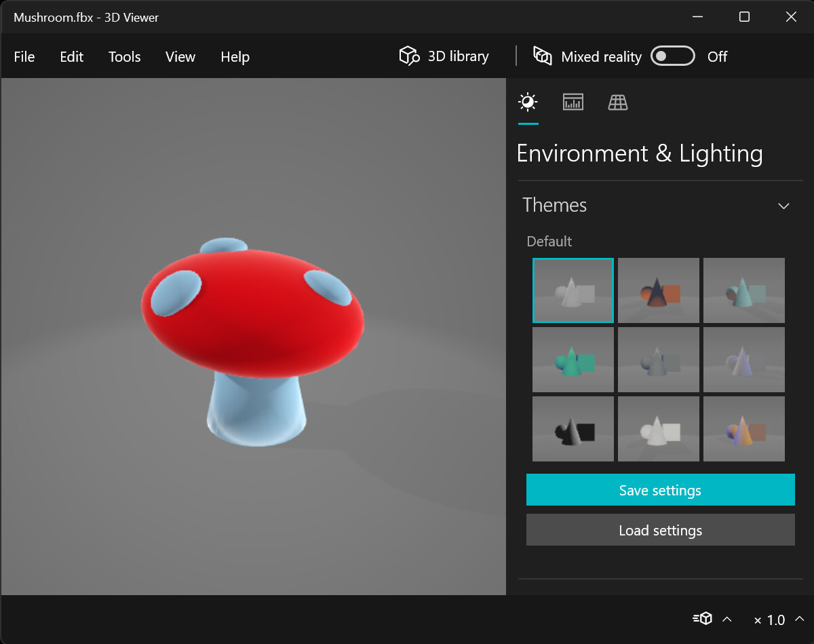Toggle the Mixed reality switch
814x644 pixels.
[x=673, y=56]
